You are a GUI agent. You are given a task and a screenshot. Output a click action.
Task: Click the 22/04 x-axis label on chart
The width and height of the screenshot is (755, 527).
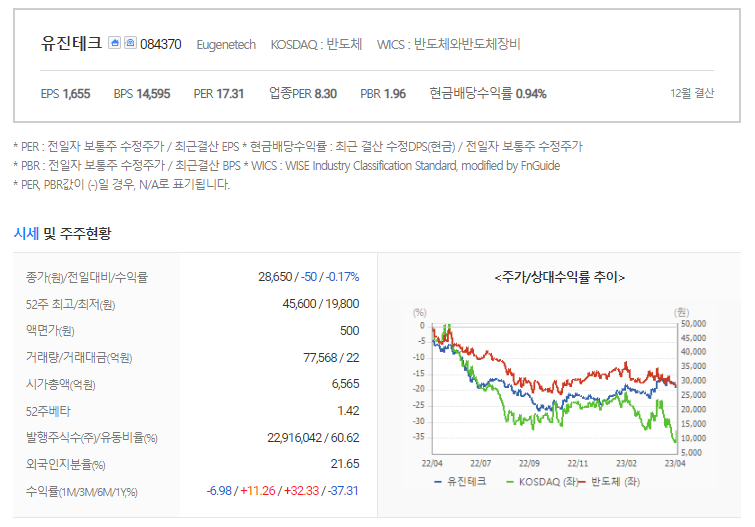(x=432, y=463)
